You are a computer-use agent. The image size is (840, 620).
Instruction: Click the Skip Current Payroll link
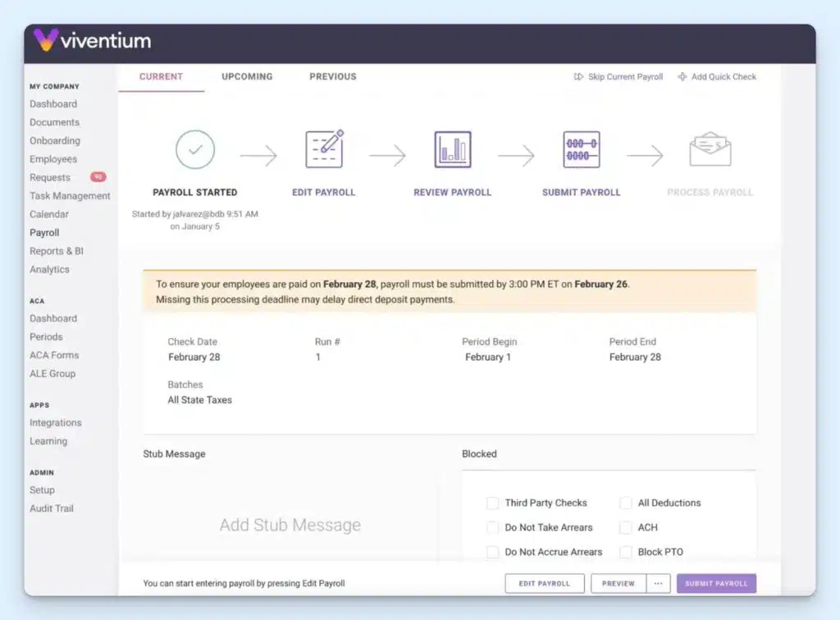(x=625, y=76)
